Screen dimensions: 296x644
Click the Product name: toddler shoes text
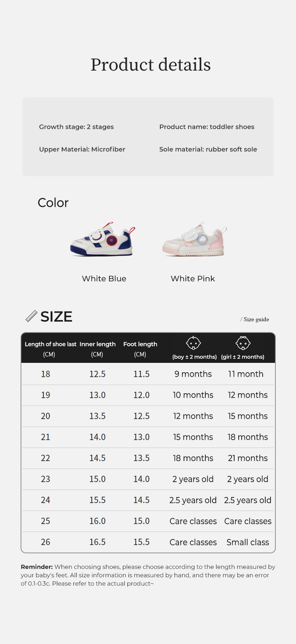coord(207,127)
